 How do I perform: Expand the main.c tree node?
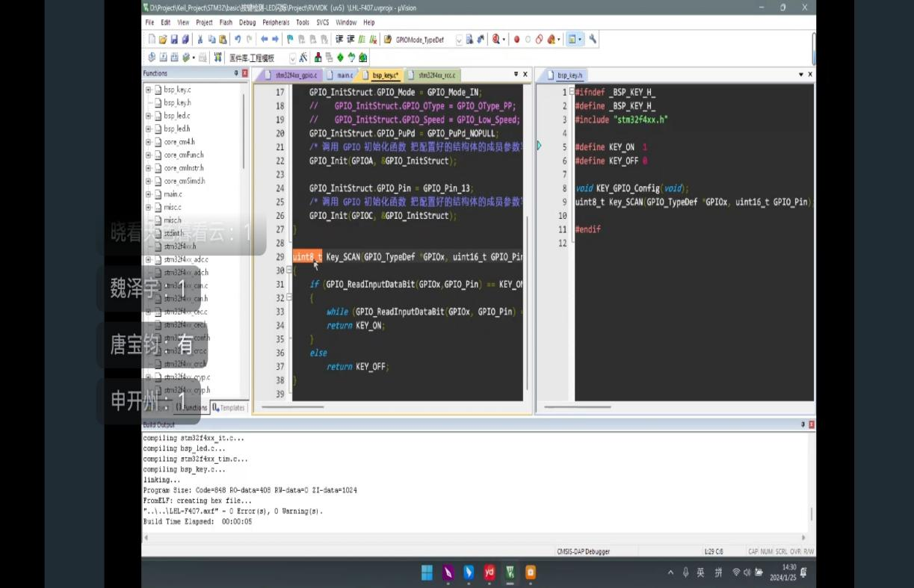[x=148, y=194]
